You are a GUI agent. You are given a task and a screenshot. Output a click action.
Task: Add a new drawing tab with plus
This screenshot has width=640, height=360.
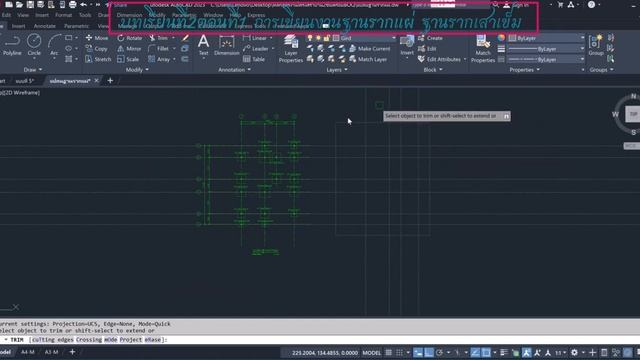[110, 81]
